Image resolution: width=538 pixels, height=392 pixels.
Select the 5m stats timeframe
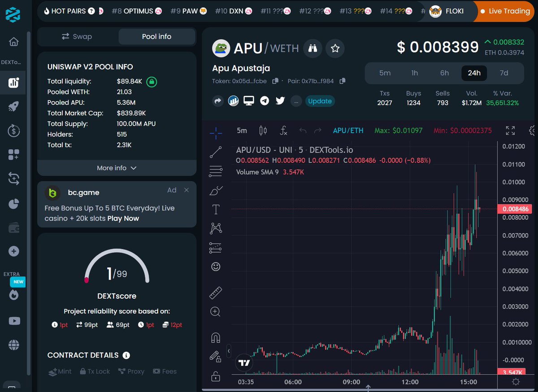tap(385, 73)
